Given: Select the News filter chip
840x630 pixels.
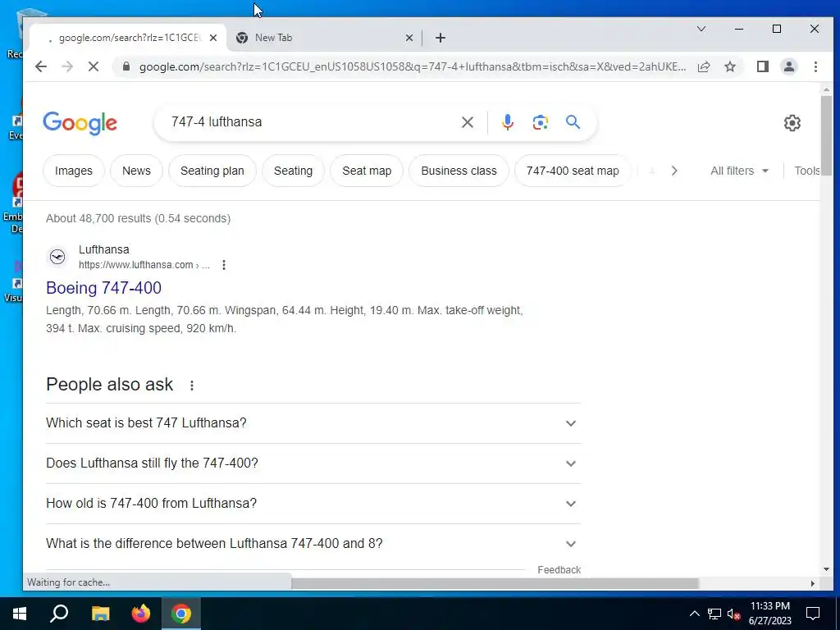Looking at the screenshot, I should (x=136, y=171).
